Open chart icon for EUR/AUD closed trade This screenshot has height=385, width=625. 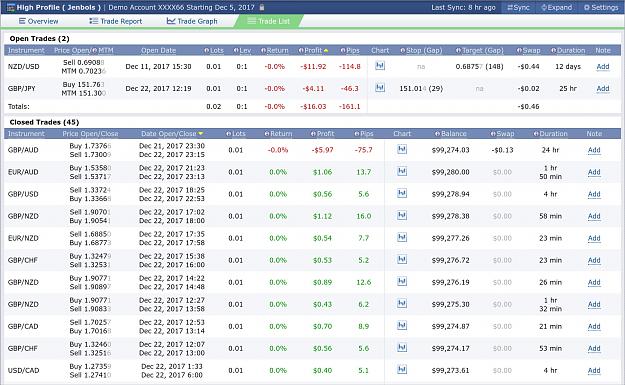coord(402,171)
